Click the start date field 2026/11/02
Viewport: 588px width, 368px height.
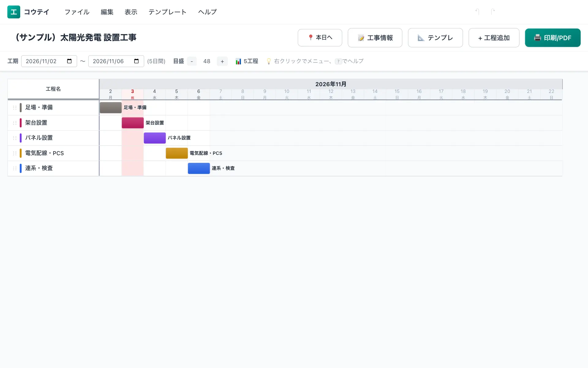click(49, 61)
